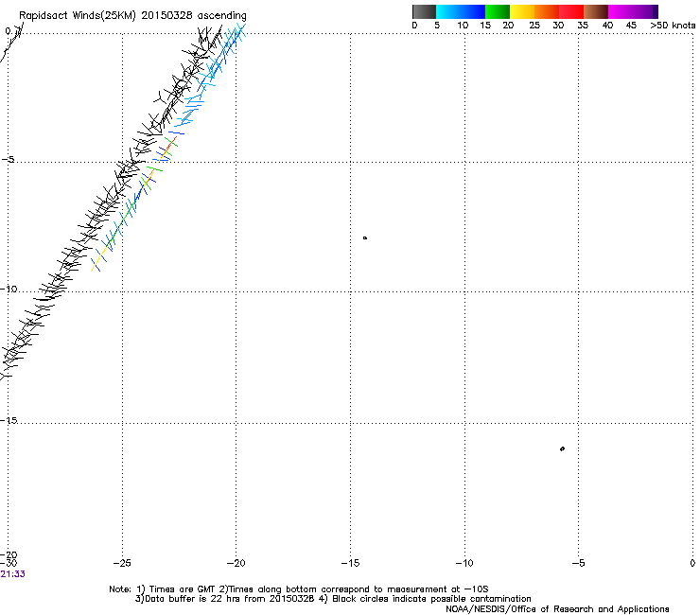The height and width of the screenshot is (615, 700).
Task: Select the green 15–20 knots legend color
Action: point(498,11)
